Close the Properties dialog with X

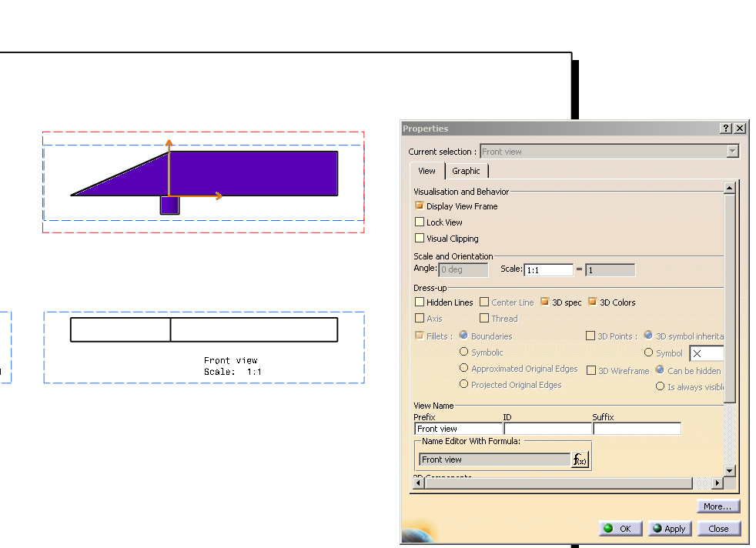coord(740,129)
